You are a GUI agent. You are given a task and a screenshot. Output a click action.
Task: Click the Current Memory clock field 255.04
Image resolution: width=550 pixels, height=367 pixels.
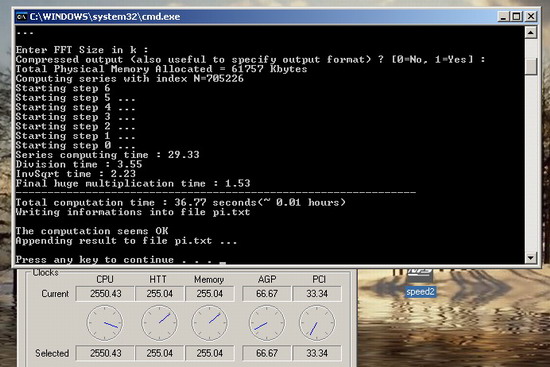click(210, 294)
